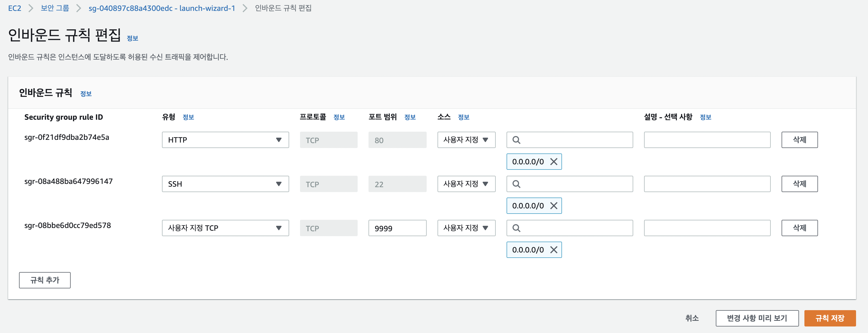This screenshot has height=333, width=868.
Task: Remove 0.0.0.0/0 from the HTTP rule
Action: pyautogui.click(x=554, y=162)
